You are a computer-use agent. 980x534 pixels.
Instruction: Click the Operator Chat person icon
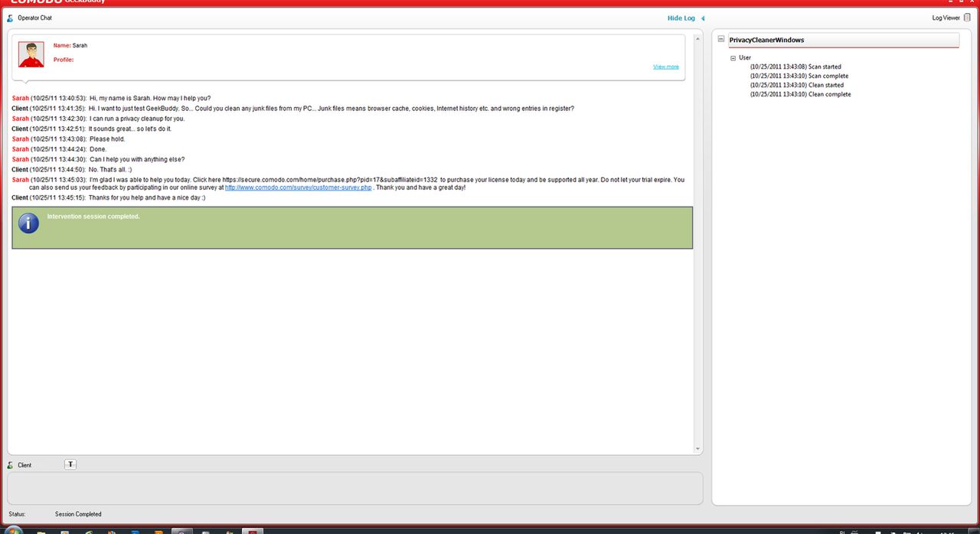[x=10, y=18]
